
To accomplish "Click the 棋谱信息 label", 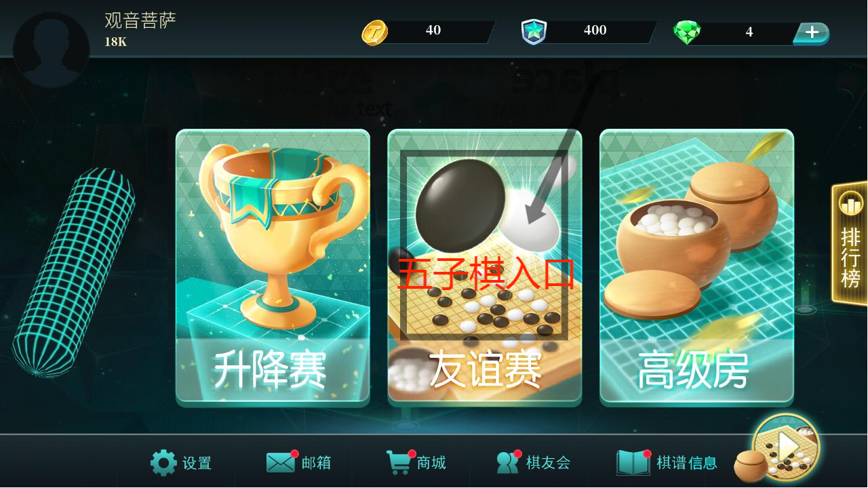I will [687, 463].
